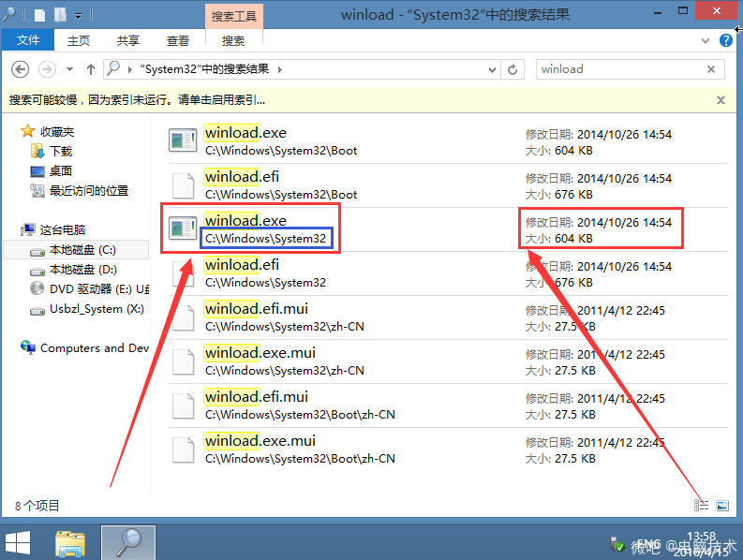Select 这台电脑 in the navigation pane

(62, 230)
